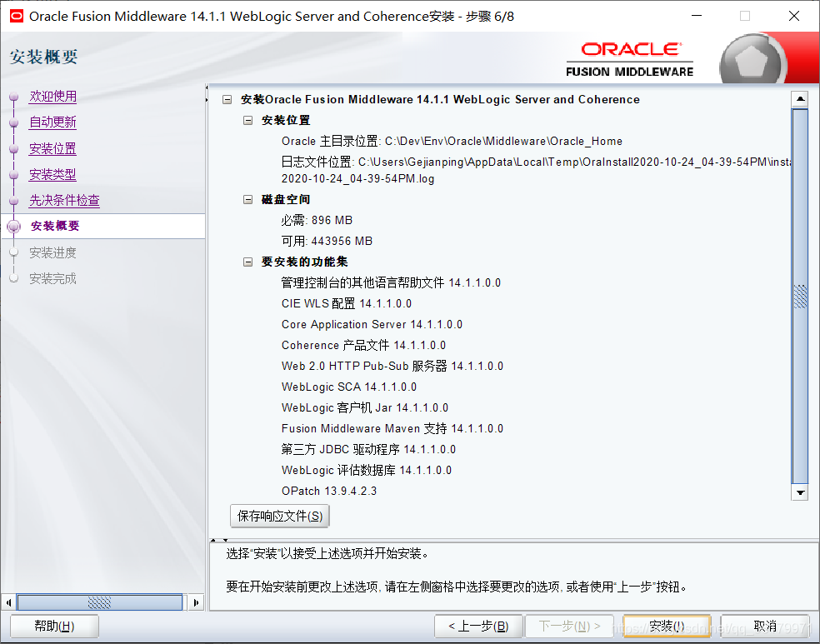Go back with 上一步(B) button
This screenshot has width=820, height=644.
coord(478,626)
